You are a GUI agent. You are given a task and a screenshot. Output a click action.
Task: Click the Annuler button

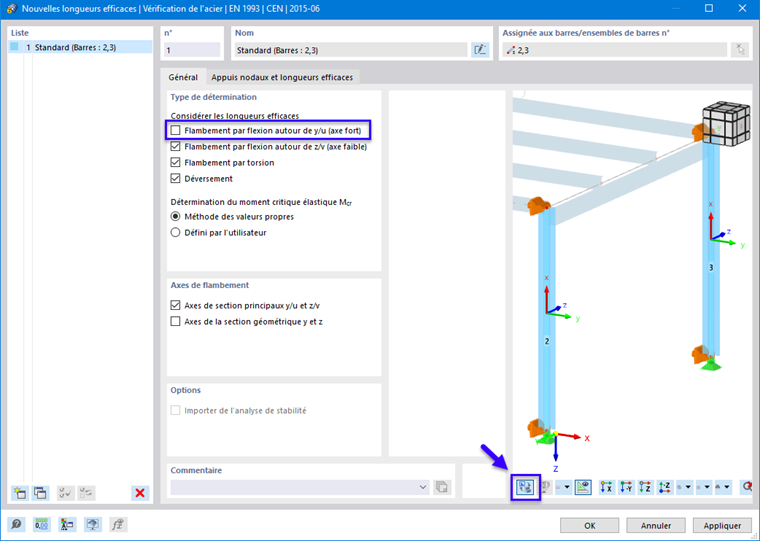tap(656, 525)
